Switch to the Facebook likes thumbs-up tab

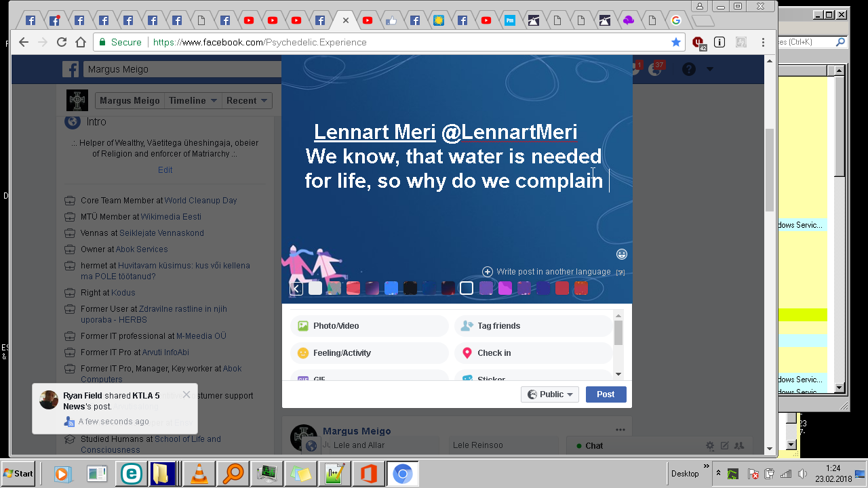coord(391,20)
